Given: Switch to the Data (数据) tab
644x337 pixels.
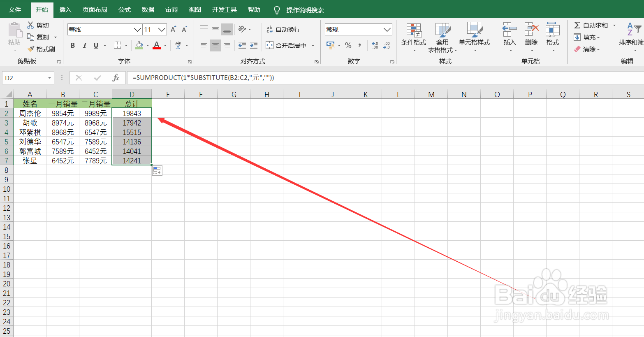Looking at the screenshot, I should tap(148, 9).
